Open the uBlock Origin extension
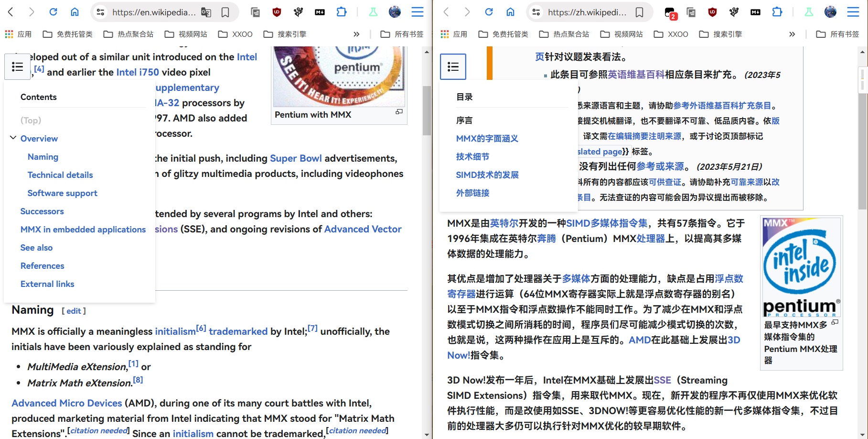The height and width of the screenshot is (439, 868). point(277,12)
